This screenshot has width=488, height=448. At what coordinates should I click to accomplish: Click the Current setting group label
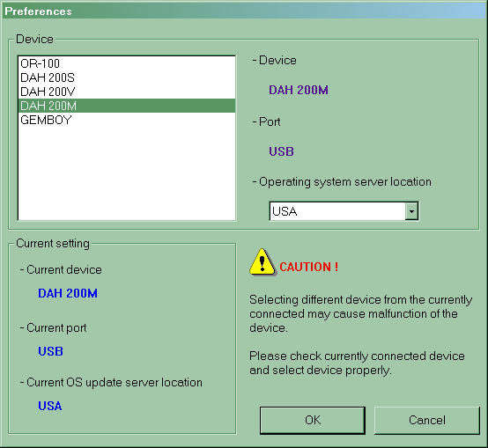pos(53,243)
